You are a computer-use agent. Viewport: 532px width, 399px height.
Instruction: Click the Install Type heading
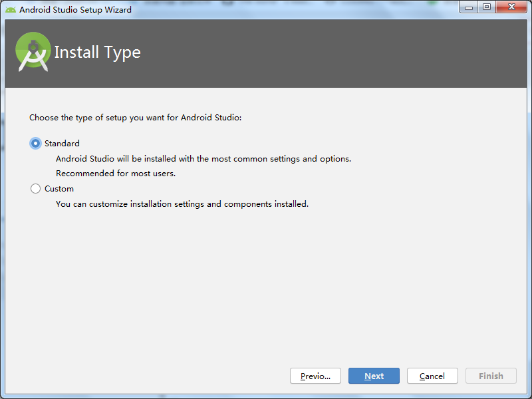97,53
